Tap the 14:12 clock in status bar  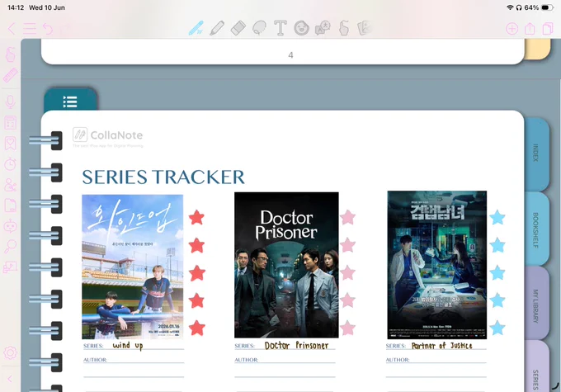16,7
